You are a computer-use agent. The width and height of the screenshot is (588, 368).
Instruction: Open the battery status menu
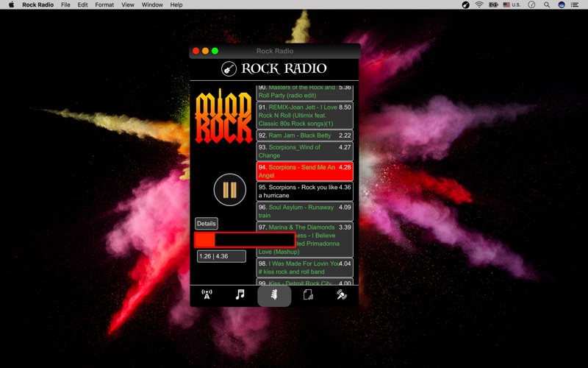coord(493,5)
